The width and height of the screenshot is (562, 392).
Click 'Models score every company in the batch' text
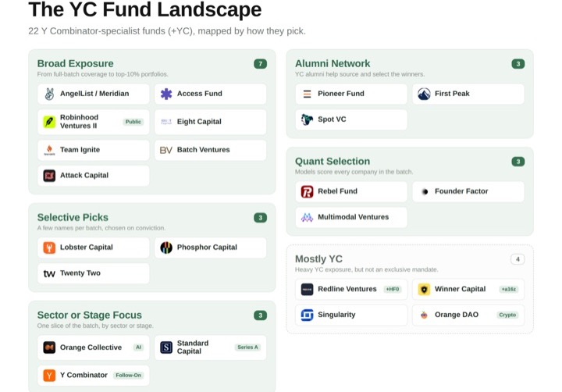click(354, 172)
